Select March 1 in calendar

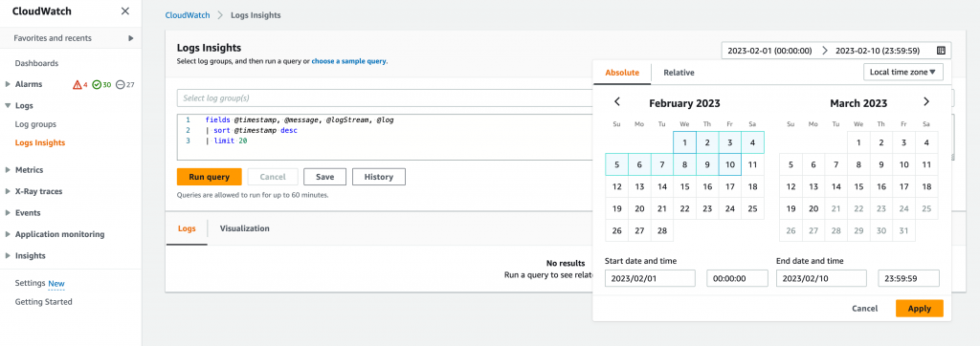coord(858,142)
